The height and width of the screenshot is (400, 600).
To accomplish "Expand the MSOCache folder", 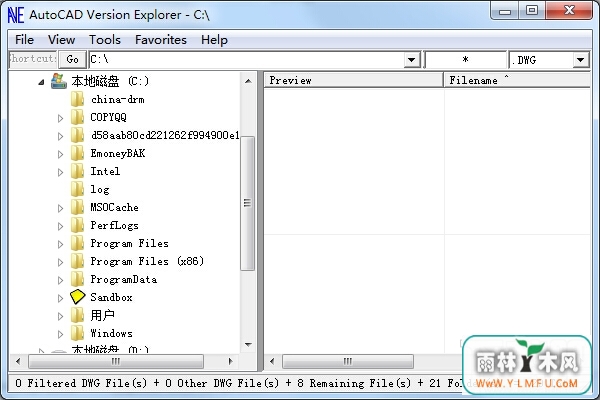I will (x=60, y=208).
